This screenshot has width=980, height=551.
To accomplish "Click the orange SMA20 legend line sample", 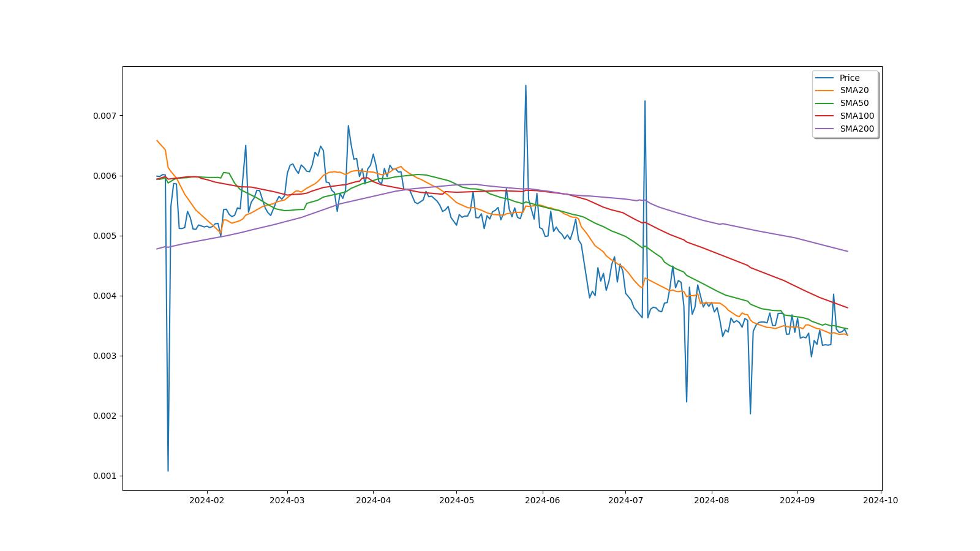I will pos(825,91).
